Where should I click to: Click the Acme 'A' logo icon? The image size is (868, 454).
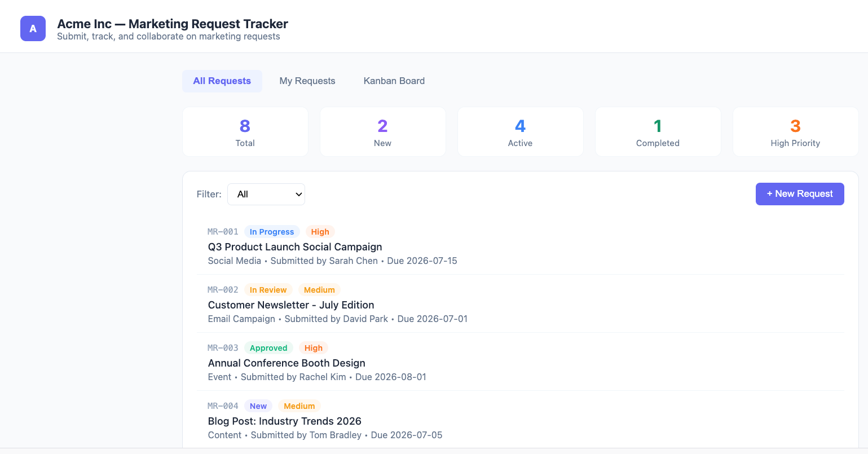click(33, 29)
